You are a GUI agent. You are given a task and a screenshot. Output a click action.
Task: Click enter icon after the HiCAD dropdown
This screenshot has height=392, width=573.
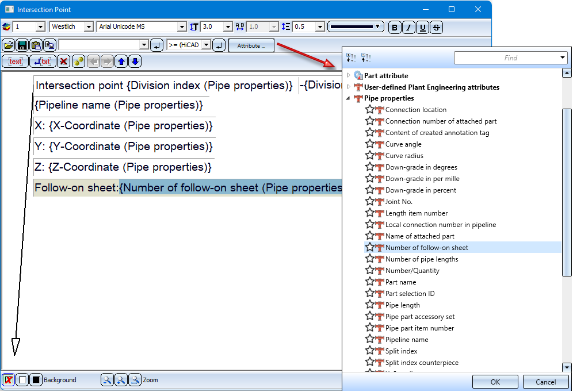[x=219, y=45]
